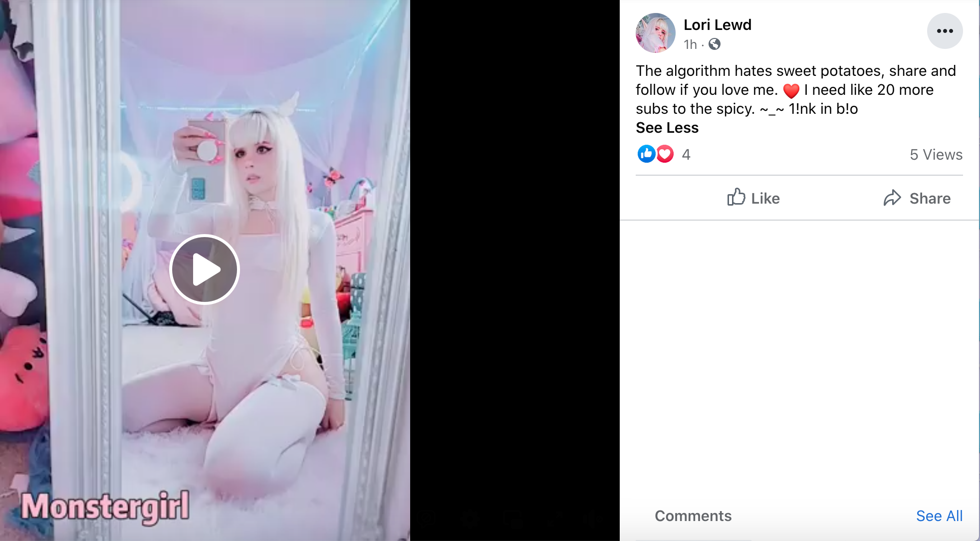
Task: Click the globe public audience icon
Action: [x=715, y=44]
